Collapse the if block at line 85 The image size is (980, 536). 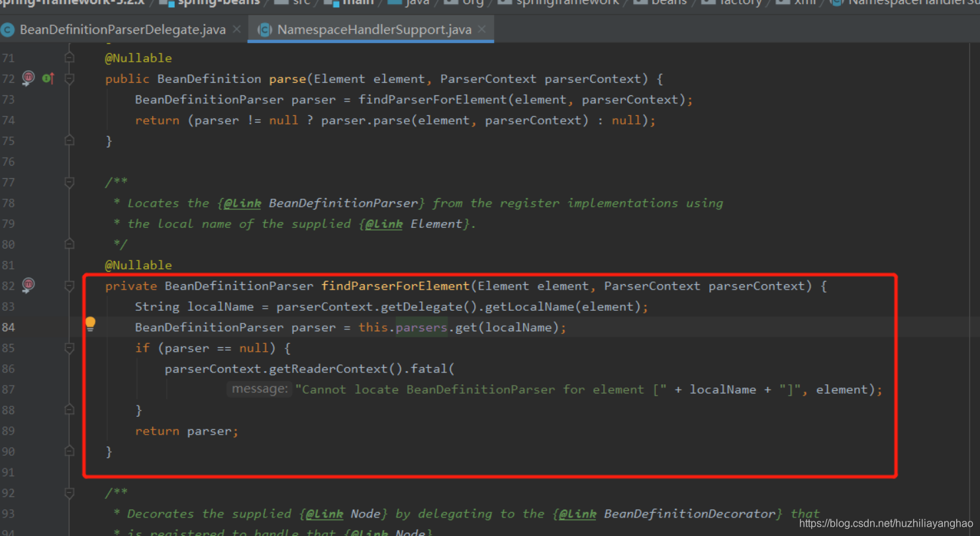click(69, 348)
